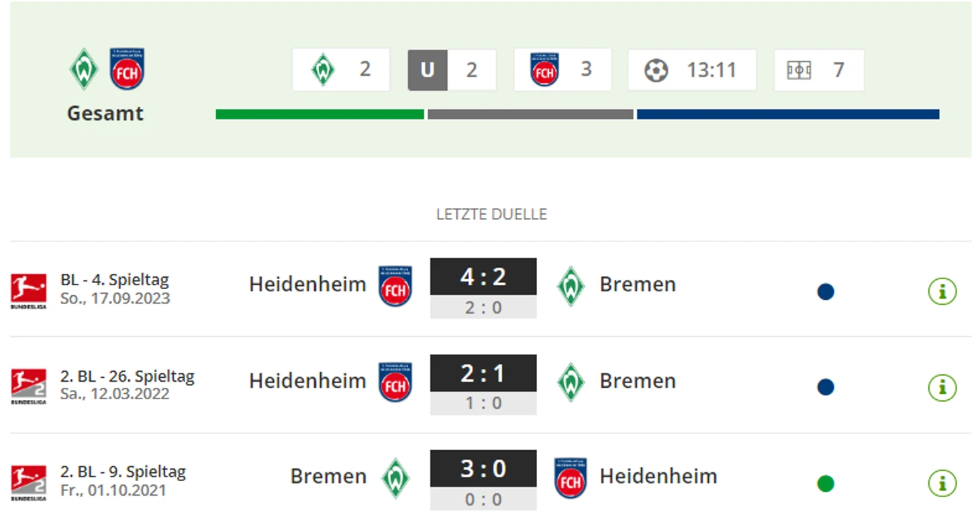Viewport: 980px width, 526px height.
Task: Open info icon for 12.03.2022 match
Action: (x=942, y=388)
